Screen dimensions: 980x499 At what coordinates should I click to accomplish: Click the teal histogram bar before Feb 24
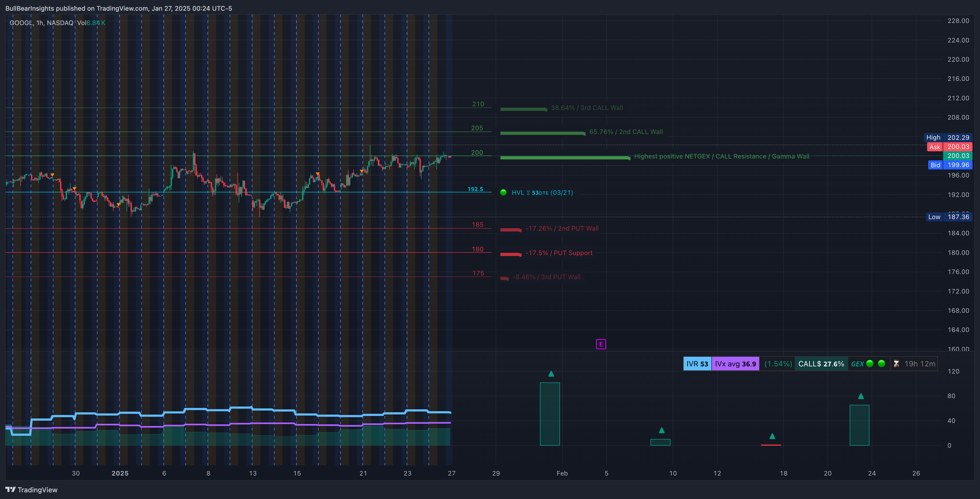tap(859, 425)
